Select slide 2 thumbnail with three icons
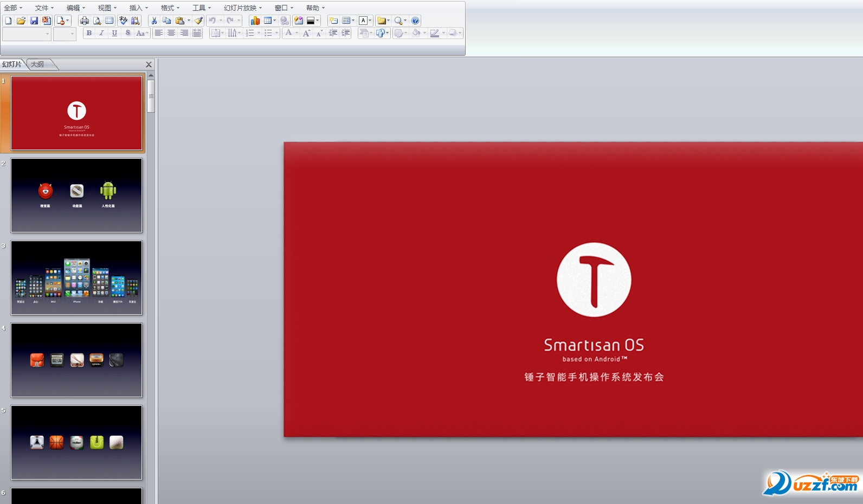This screenshot has height=504, width=863. pyautogui.click(x=76, y=195)
